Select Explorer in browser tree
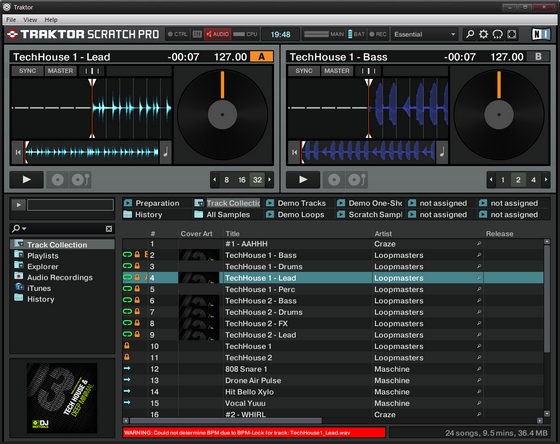This screenshot has height=444, width=560. 42,267
